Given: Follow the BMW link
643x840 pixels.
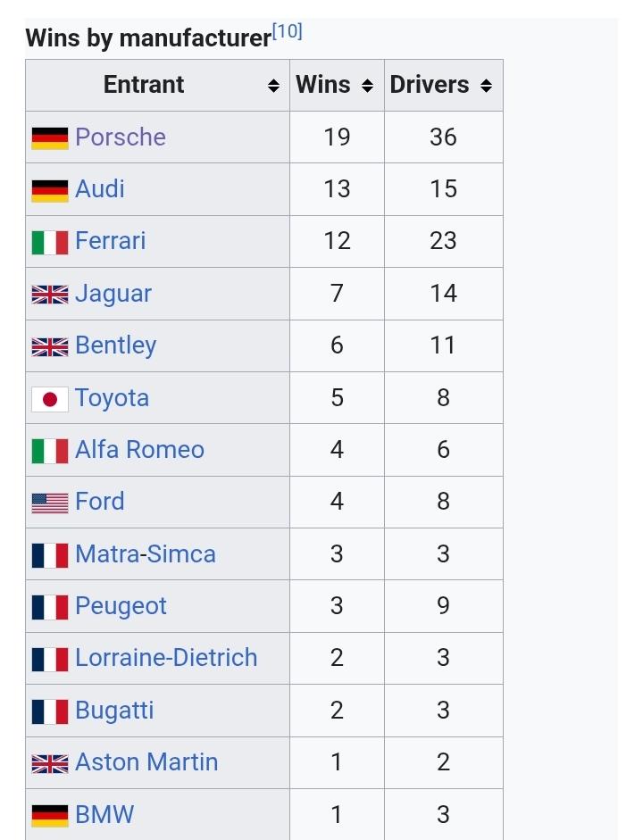Looking at the screenshot, I should [104, 814].
